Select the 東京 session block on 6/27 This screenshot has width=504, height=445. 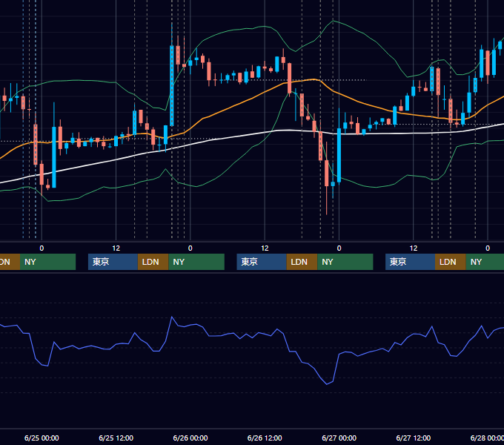410,262
